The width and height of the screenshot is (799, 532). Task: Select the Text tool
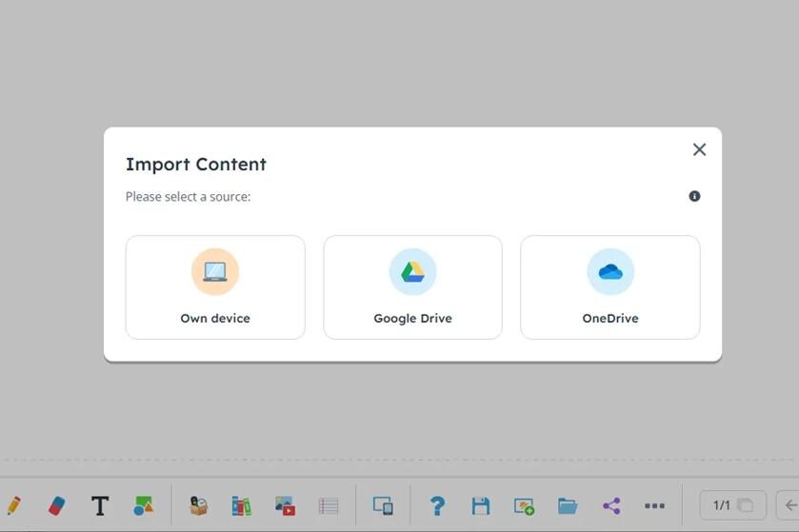[x=100, y=505]
